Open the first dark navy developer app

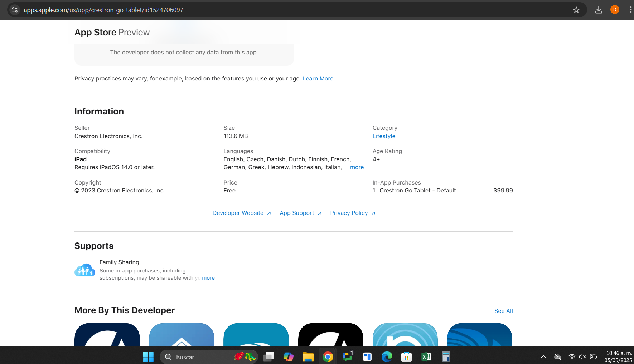pos(107,334)
